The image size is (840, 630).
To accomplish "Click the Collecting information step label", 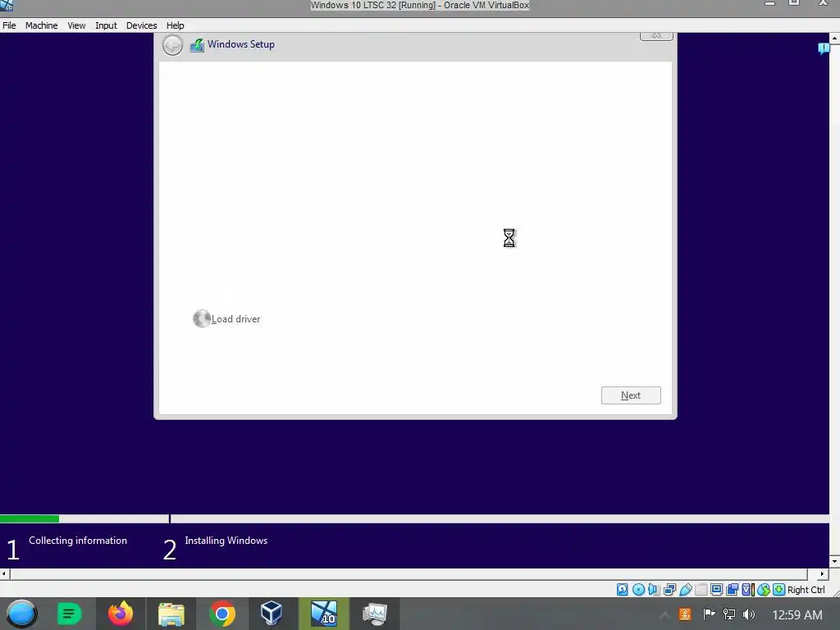I will coord(78,541).
